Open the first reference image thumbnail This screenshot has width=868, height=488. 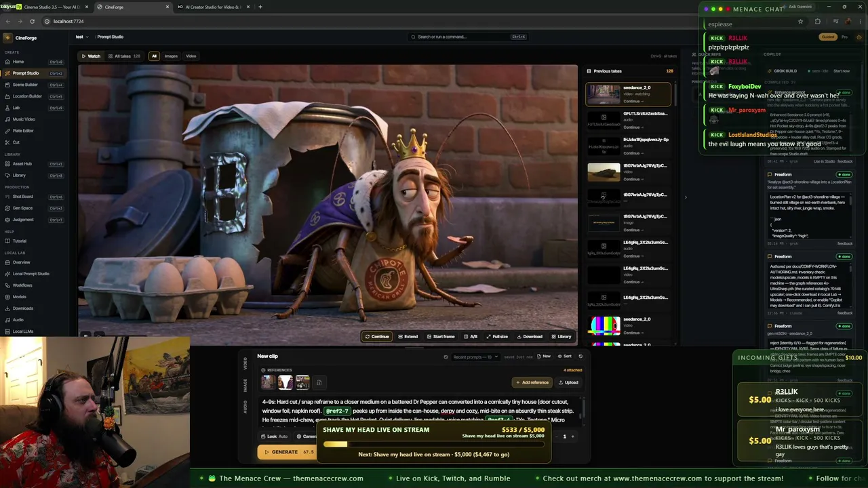coord(268,382)
